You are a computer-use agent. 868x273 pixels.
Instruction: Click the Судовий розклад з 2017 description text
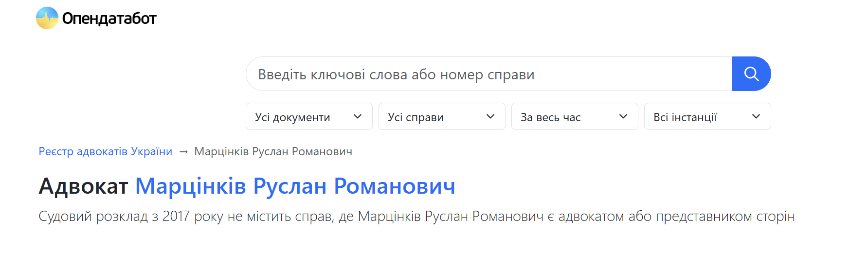[416, 216]
